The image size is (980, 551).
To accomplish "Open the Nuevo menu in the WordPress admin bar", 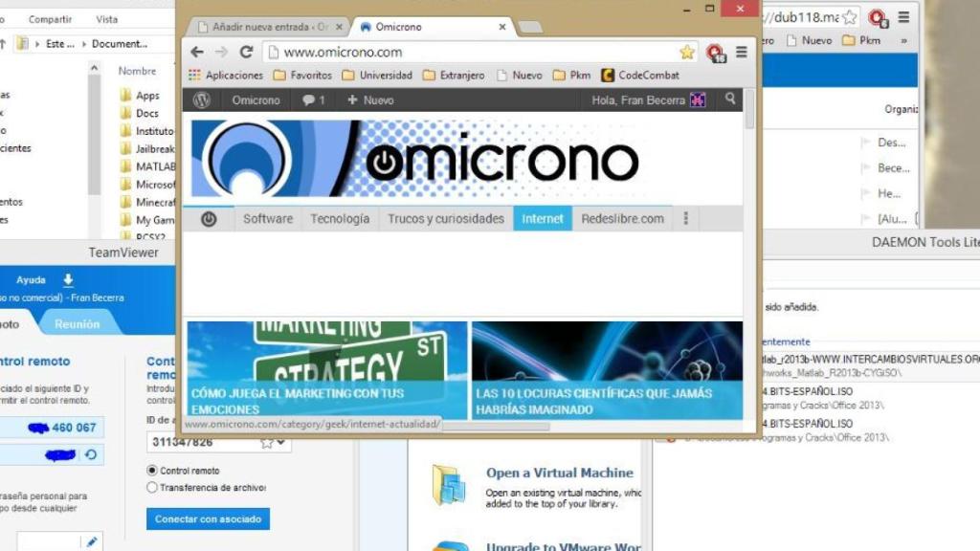I will [x=370, y=100].
